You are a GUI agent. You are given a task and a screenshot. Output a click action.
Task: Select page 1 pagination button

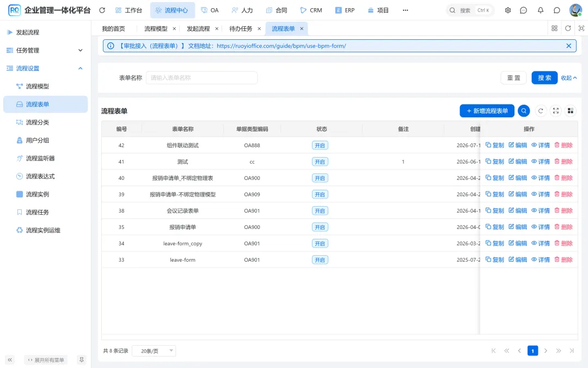tap(532, 351)
